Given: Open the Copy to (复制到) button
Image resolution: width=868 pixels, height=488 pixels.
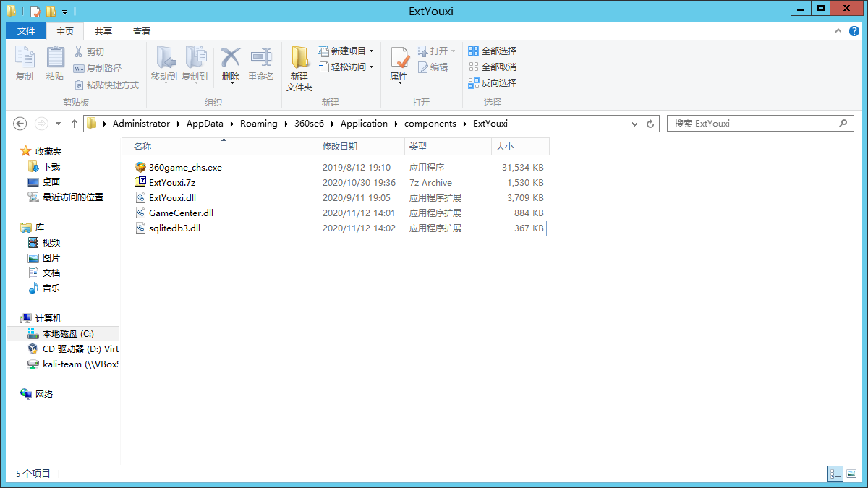Looking at the screenshot, I should pos(195,64).
